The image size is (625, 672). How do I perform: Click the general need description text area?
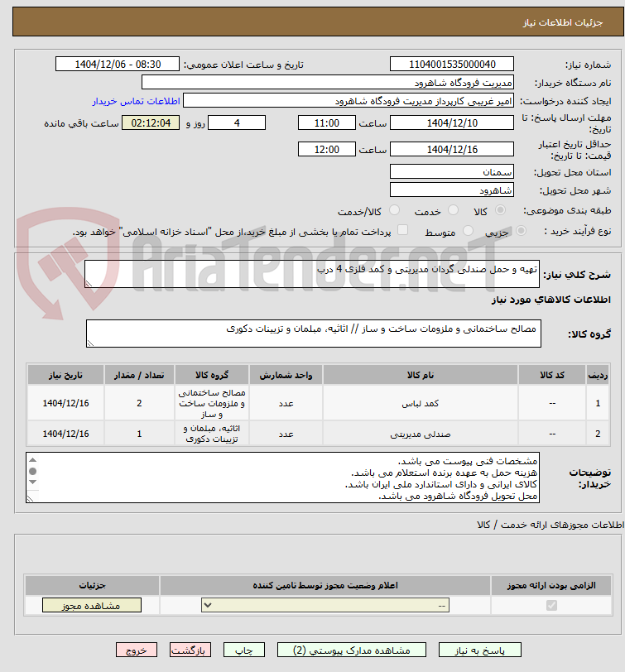pyautogui.click(x=312, y=274)
